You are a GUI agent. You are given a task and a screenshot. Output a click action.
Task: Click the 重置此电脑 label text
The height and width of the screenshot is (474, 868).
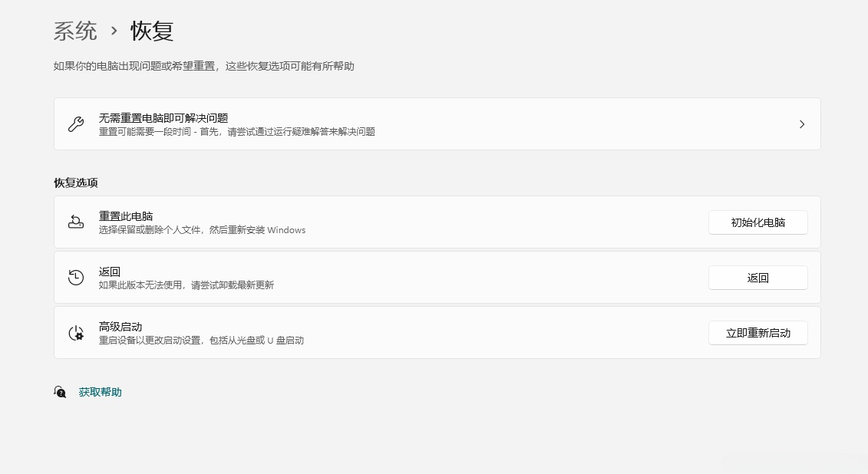click(x=126, y=216)
